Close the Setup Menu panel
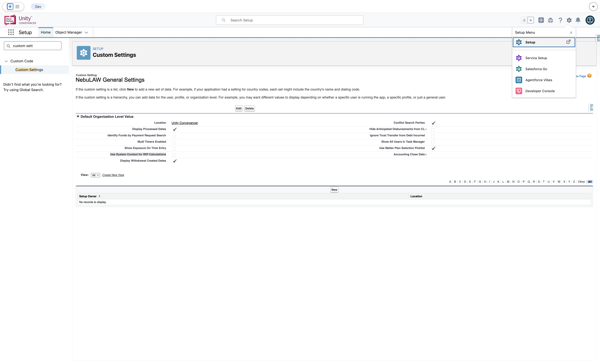Image resolution: width=600 pixels, height=364 pixels. pos(571,33)
